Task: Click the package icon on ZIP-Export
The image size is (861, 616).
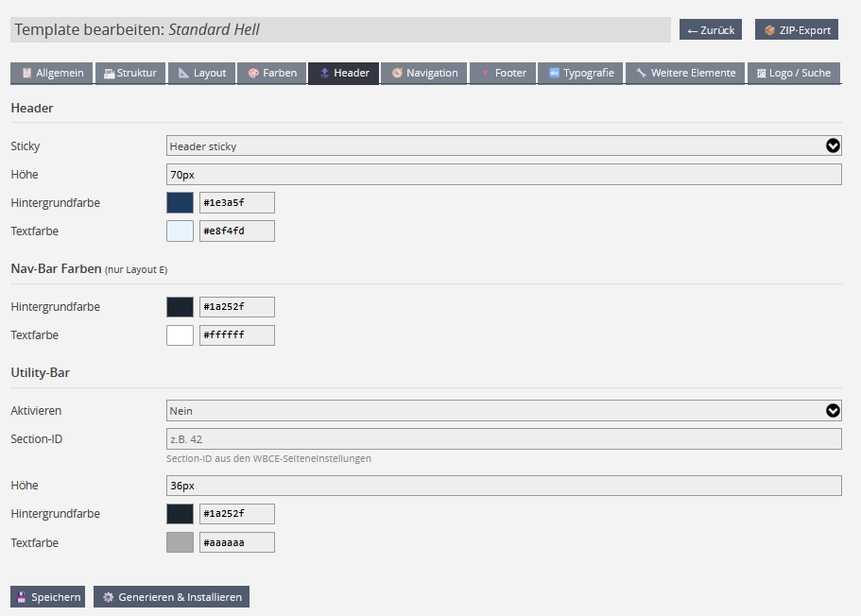Action: [x=770, y=30]
